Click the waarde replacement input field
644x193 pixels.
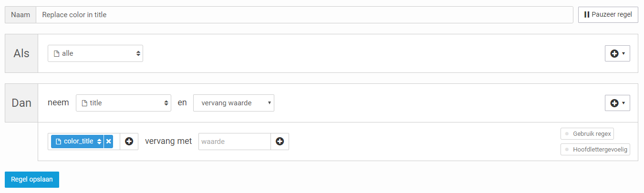click(x=235, y=142)
